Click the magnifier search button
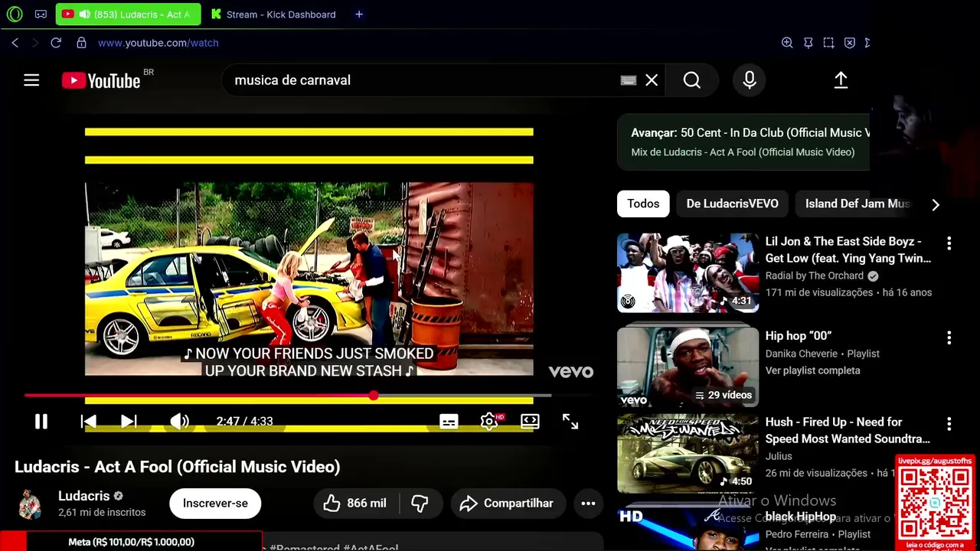The image size is (980, 551). 692,80
